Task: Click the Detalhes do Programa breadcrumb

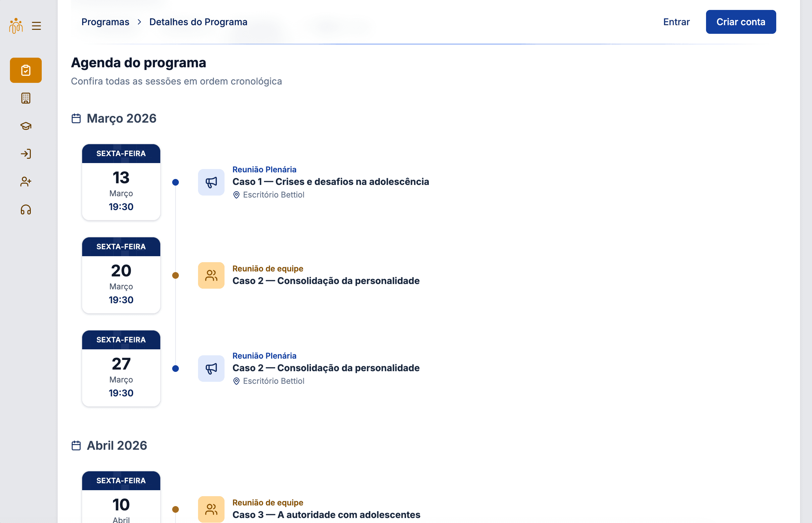Action: click(x=198, y=22)
